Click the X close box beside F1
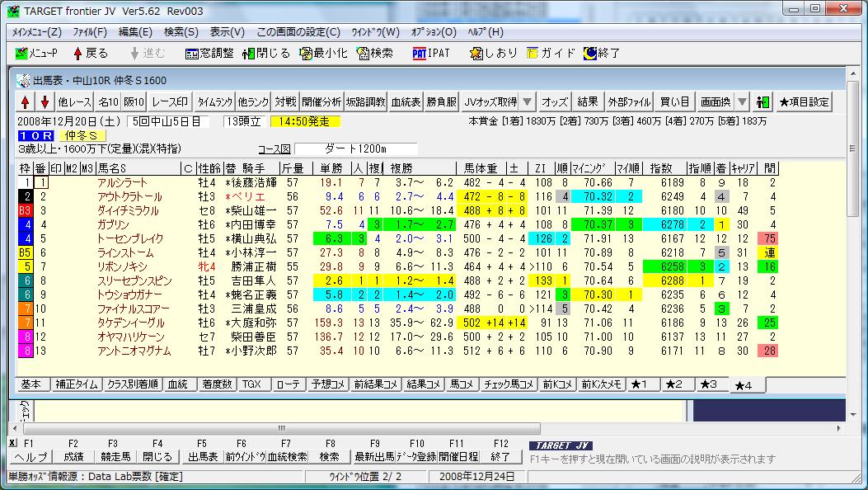The height and width of the screenshot is (490, 868). (x=12, y=442)
